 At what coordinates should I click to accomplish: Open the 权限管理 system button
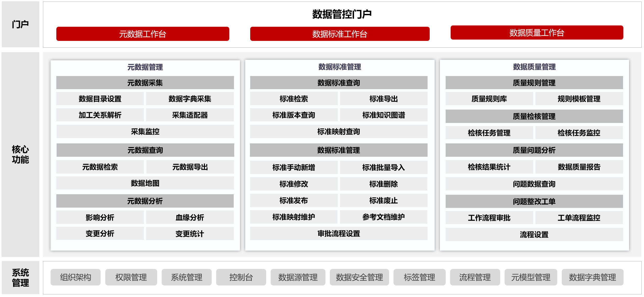pos(131,277)
